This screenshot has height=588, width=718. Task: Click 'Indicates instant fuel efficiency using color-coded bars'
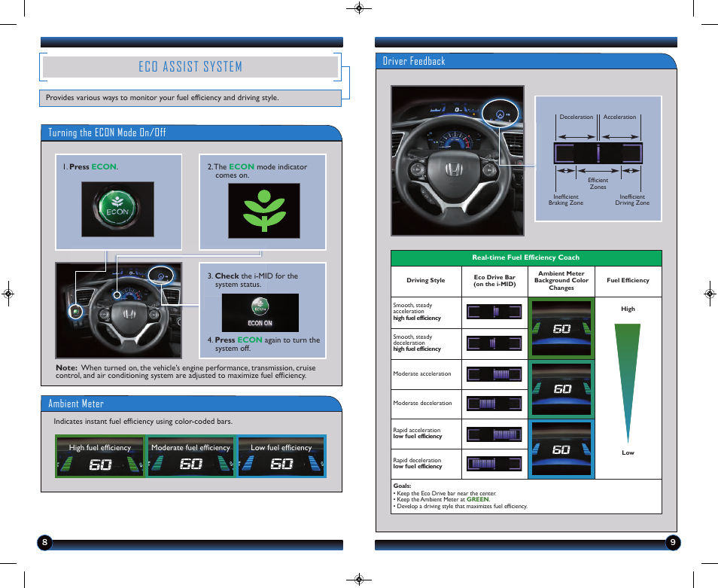click(x=143, y=422)
